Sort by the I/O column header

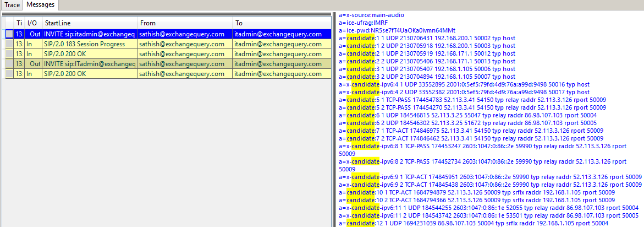pyautogui.click(x=33, y=23)
